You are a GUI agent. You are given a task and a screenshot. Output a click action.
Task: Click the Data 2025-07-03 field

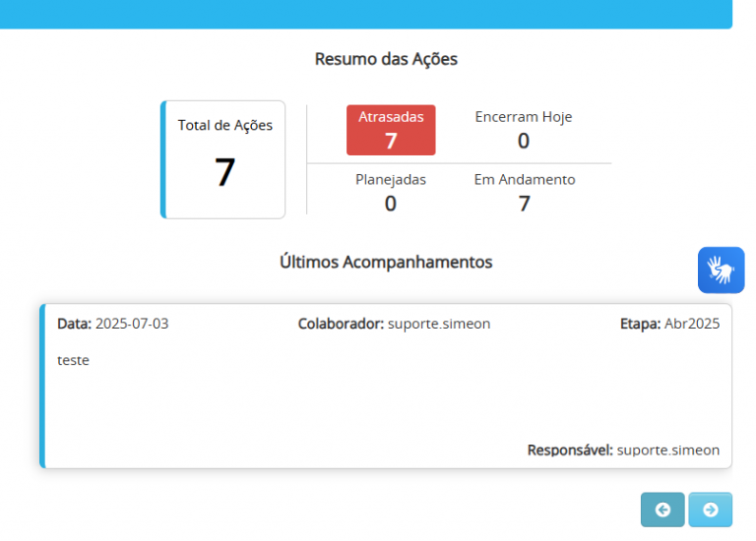(x=113, y=324)
